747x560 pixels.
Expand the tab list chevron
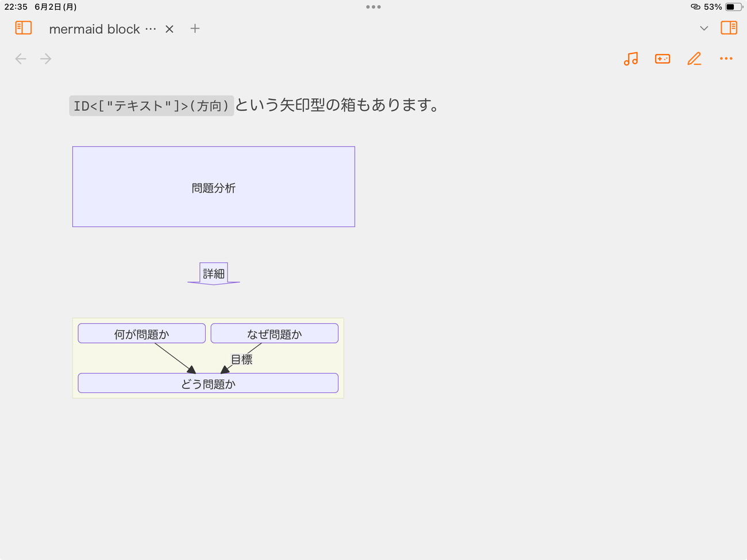coord(704,28)
